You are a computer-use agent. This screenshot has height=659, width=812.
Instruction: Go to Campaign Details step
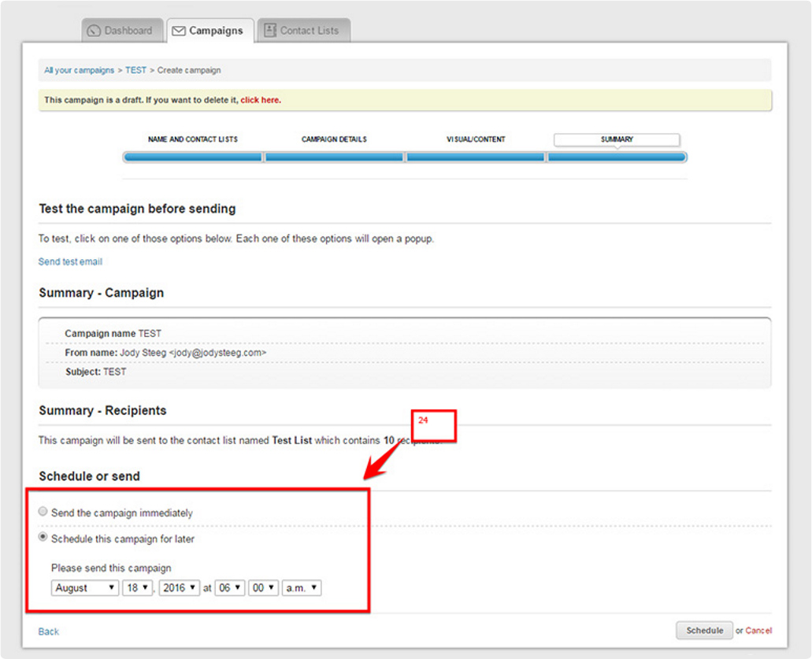click(334, 139)
